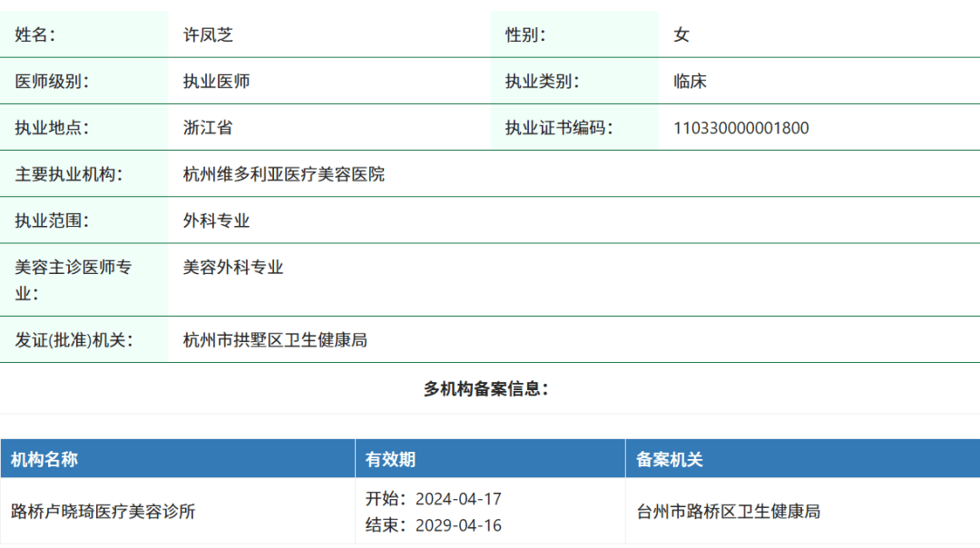
Task: Click the 多机构备案信息 section heading
Action: click(486, 388)
